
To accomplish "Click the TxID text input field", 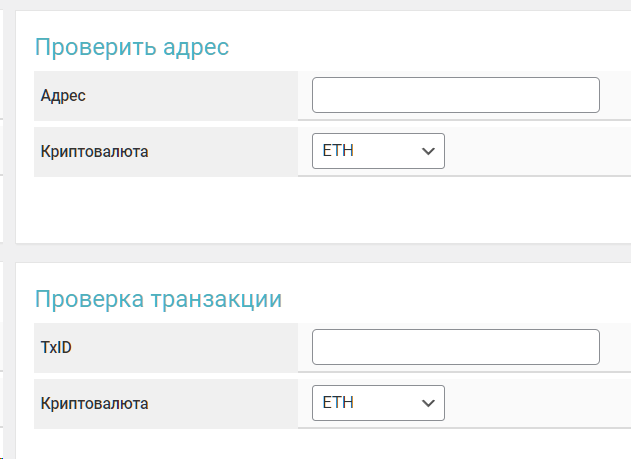I will click(455, 347).
